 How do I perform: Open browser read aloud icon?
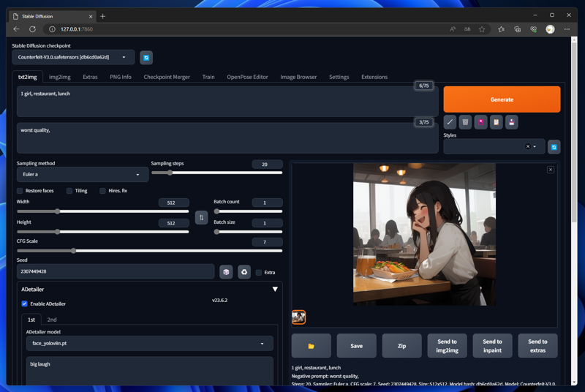453,29
